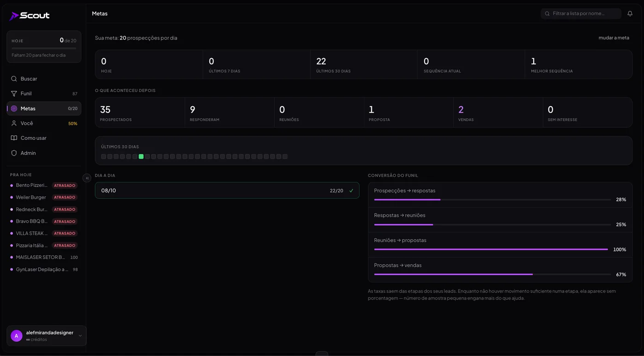This screenshot has height=356, width=644.
Task: Click the 1 Proposta stat card
Action: [x=408, y=112]
